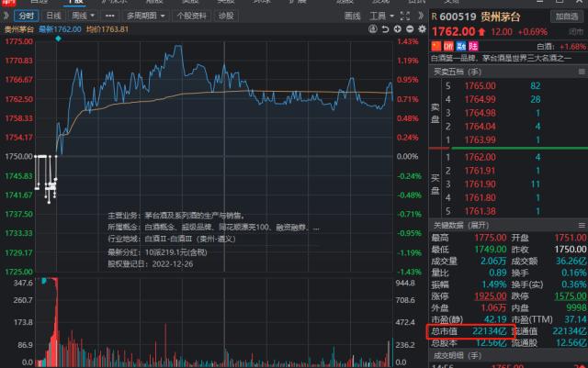Screen dimensions: 588x368
Task: Zoom in the chart with the plus icon
Action: (x=398, y=28)
